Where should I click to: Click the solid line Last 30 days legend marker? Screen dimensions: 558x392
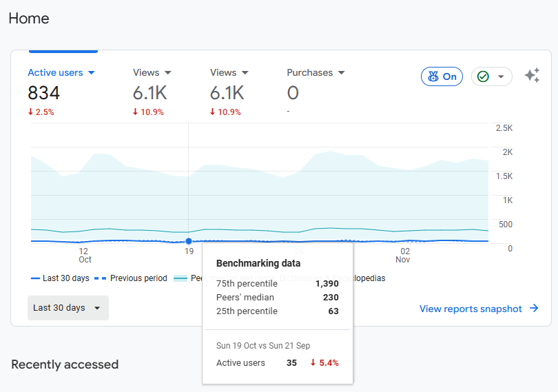[35, 278]
